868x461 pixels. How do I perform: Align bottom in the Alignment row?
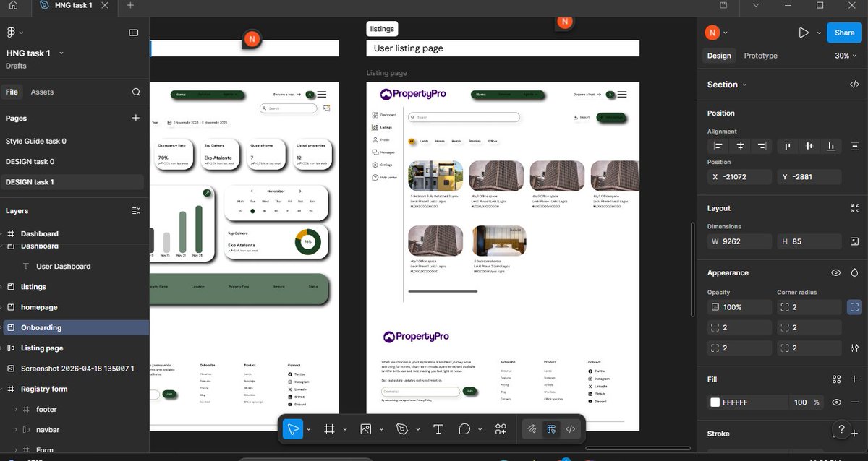tap(831, 146)
